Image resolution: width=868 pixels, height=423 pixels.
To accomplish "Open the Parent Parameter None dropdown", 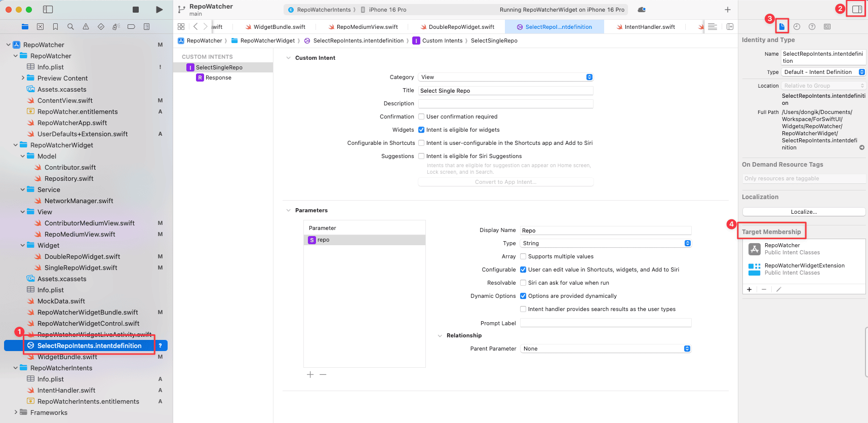I will [606, 349].
